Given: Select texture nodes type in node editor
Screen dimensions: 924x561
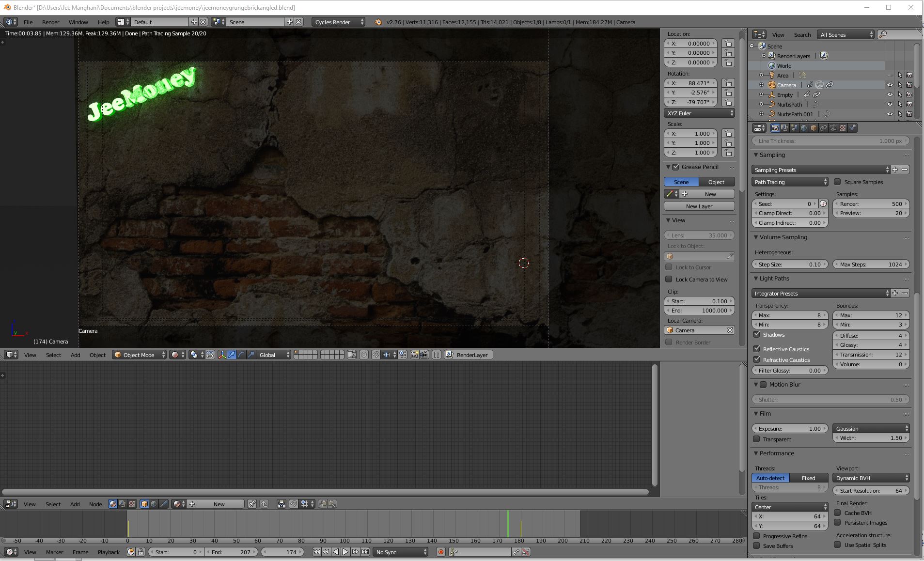Looking at the screenshot, I should pos(132,504).
